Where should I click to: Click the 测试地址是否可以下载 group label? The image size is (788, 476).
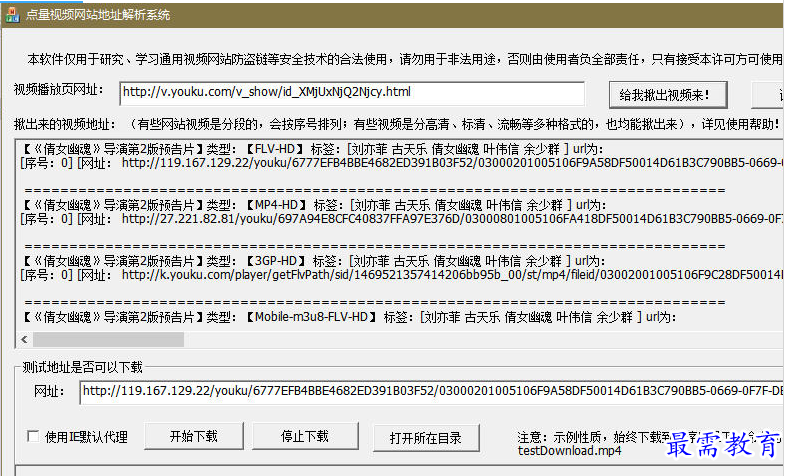pyautogui.click(x=82, y=367)
